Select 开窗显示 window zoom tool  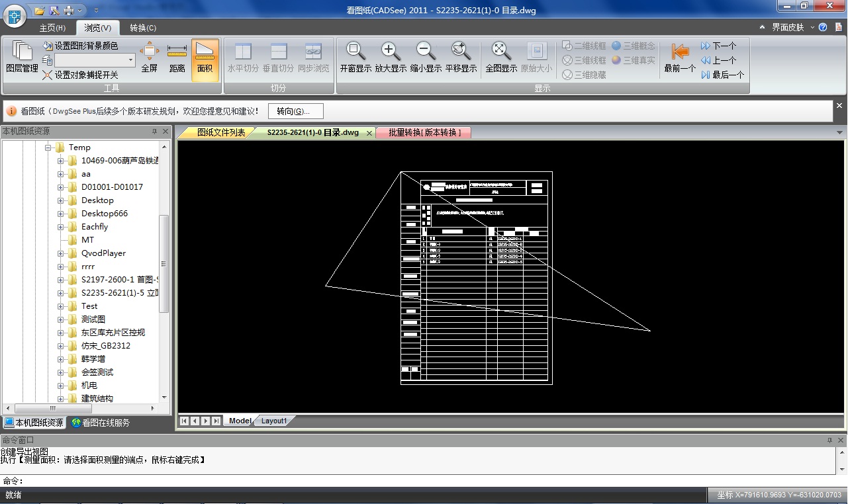[355, 58]
